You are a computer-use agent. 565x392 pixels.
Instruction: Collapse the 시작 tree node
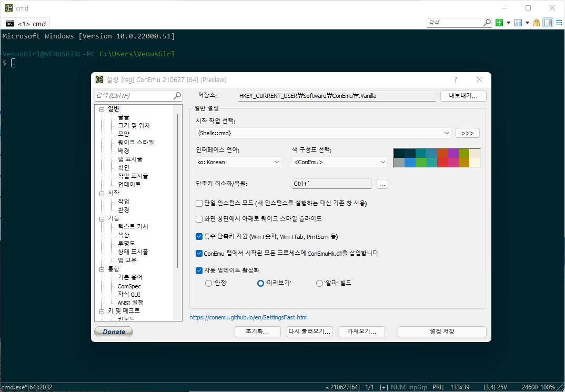tap(102, 194)
